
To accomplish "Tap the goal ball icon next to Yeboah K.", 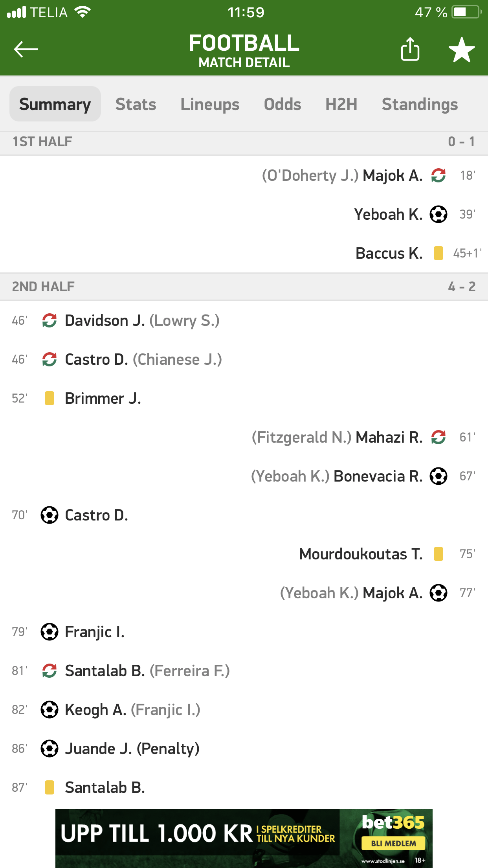I will (x=438, y=215).
